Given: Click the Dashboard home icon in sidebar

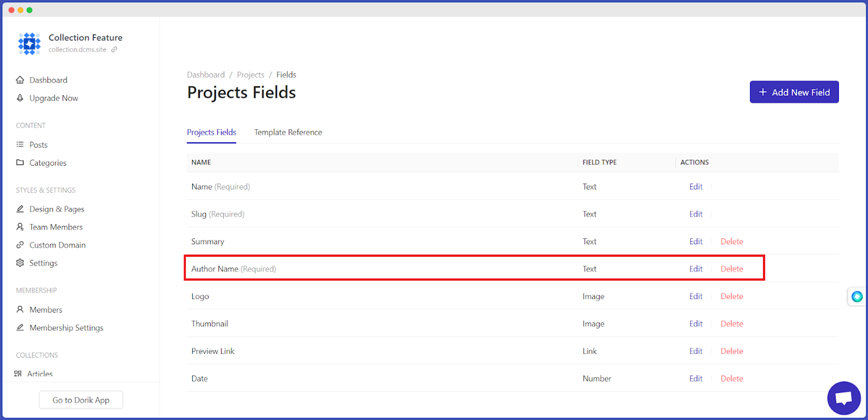Looking at the screenshot, I should tap(20, 80).
